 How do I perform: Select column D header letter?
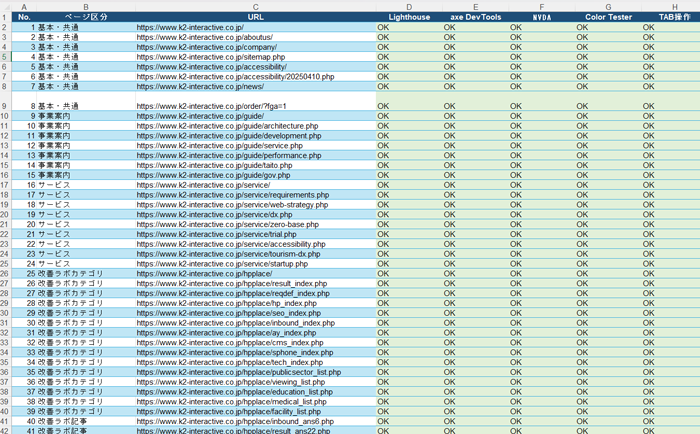(x=409, y=7)
